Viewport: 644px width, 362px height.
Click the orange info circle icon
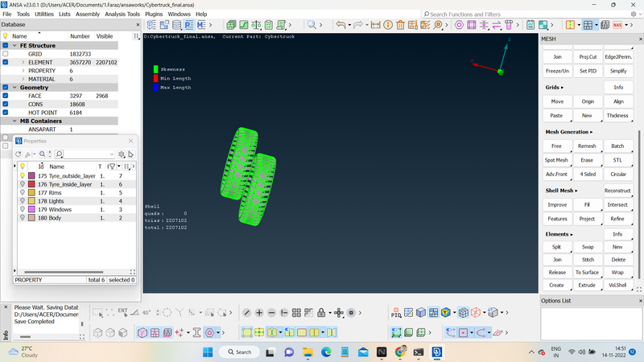click(388, 25)
